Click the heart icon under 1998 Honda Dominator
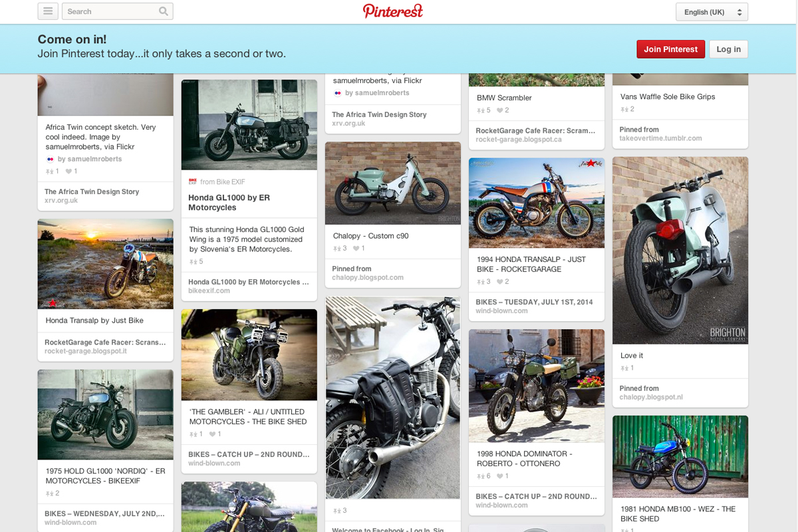Image resolution: width=798 pixels, height=532 pixels. 499,476
